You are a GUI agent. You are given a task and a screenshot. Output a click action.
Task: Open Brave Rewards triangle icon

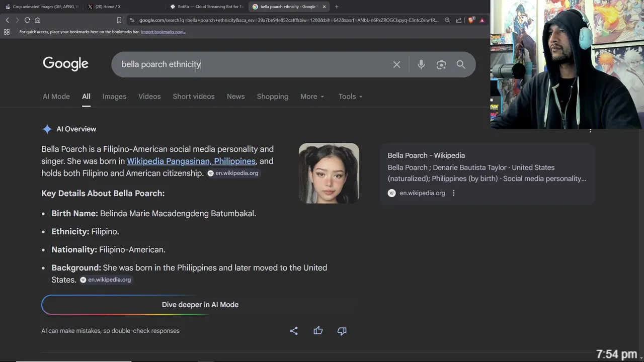482,20
